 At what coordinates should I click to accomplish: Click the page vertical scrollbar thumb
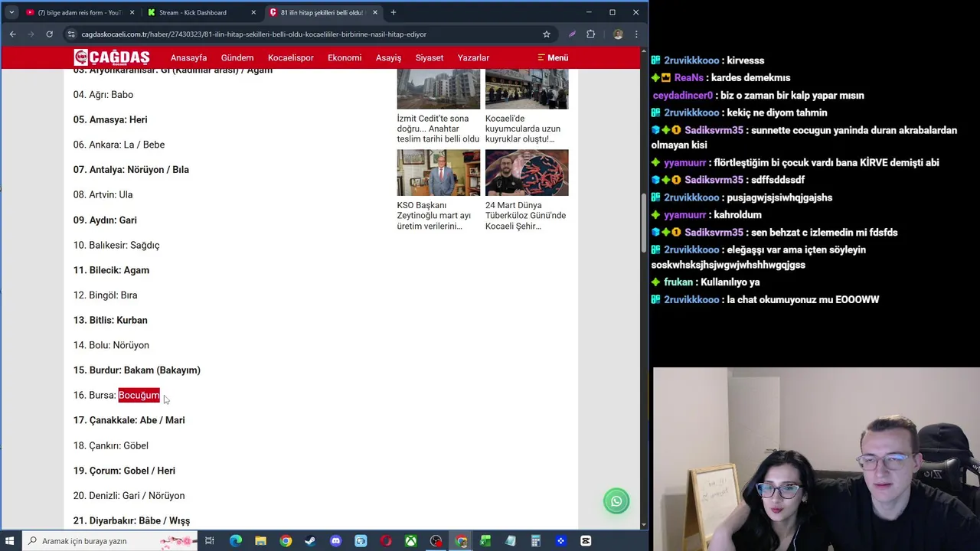pyautogui.click(x=644, y=223)
